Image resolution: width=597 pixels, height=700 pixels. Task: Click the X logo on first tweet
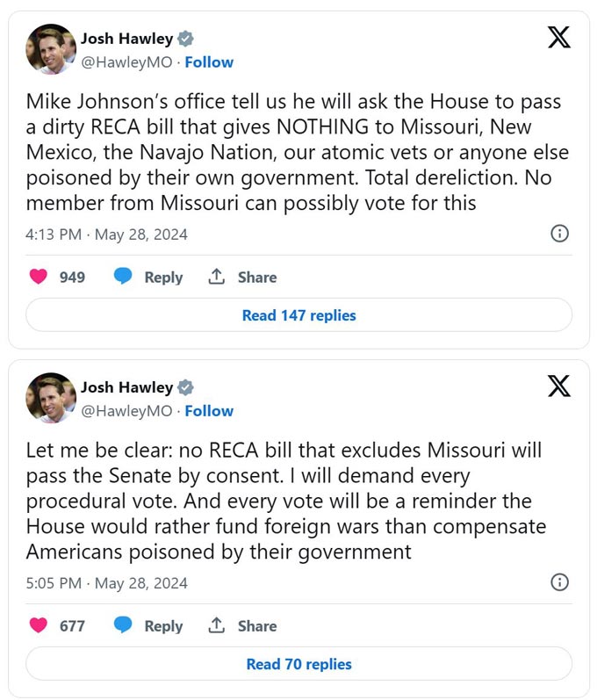(x=559, y=37)
